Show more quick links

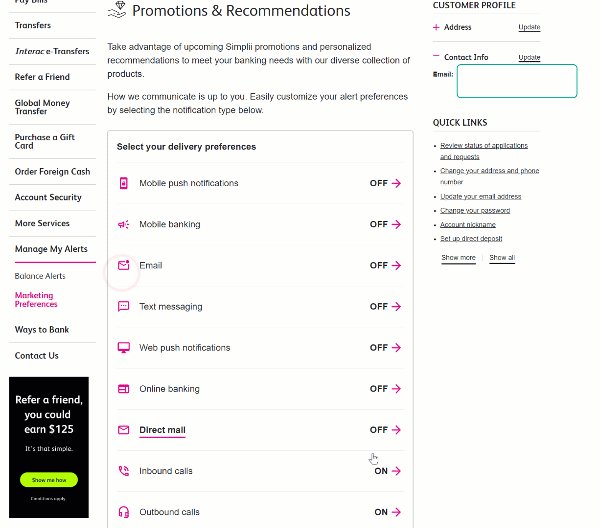point(458,258)
